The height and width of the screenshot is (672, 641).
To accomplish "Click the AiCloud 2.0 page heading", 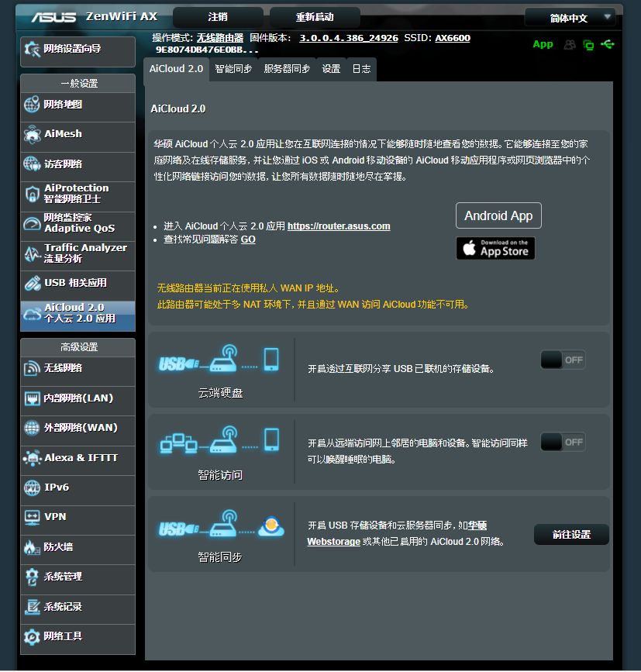I will pyautogui.click(x=177, y=109).
